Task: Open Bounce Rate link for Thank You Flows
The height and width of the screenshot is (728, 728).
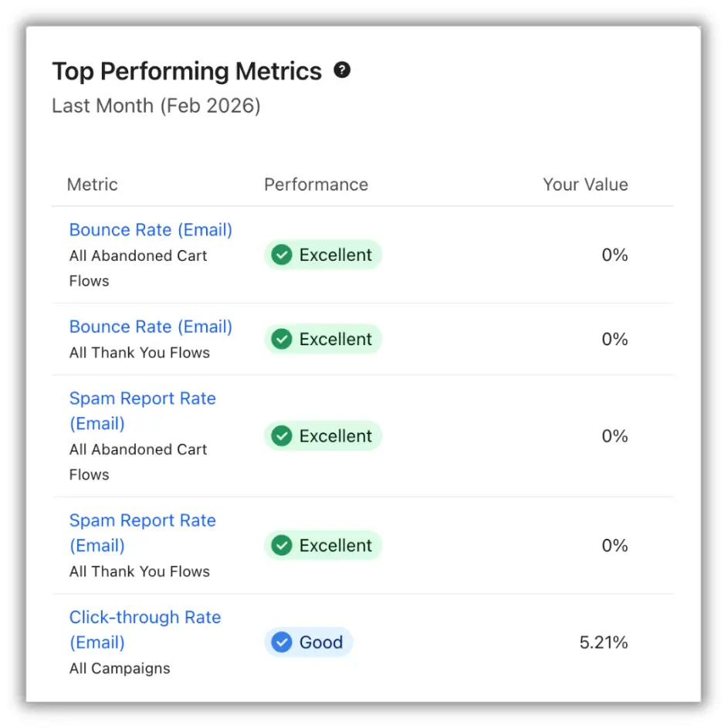Action: coord(151,327)
